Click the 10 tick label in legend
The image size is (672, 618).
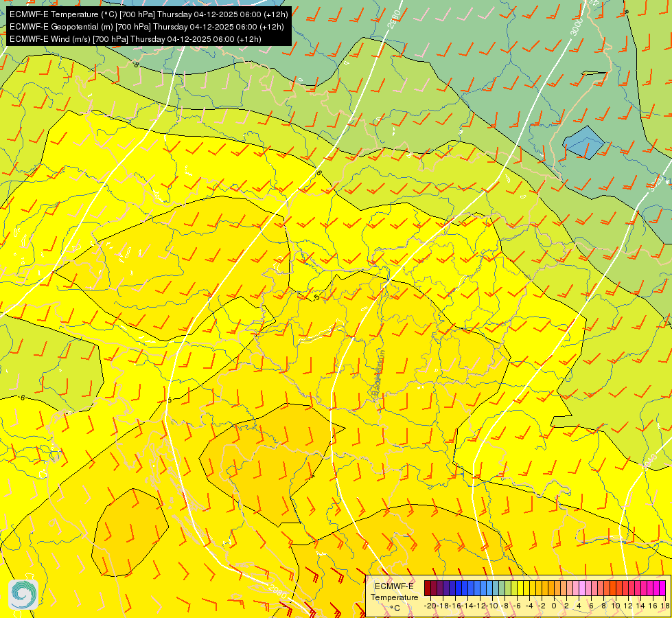click(616, 606)
